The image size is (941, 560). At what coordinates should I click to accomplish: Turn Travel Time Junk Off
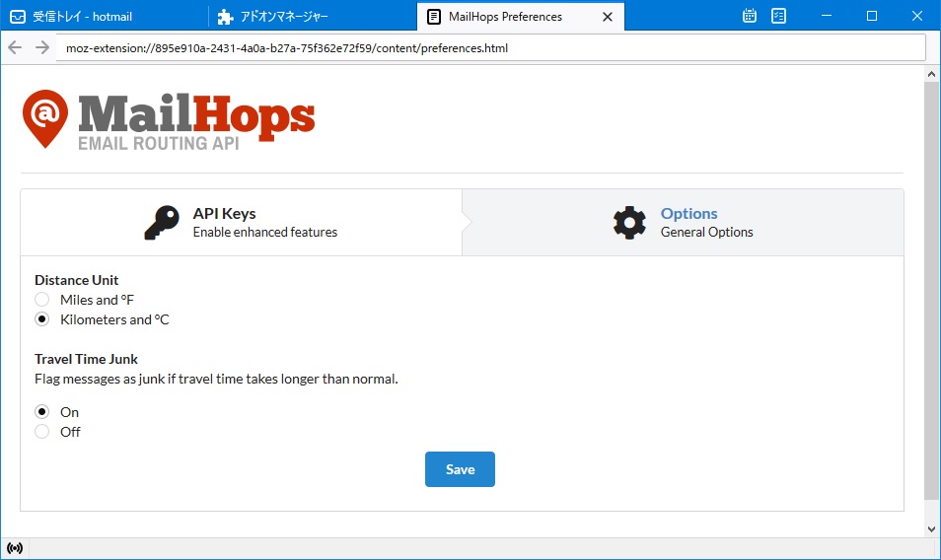click(x=41, y=432)
